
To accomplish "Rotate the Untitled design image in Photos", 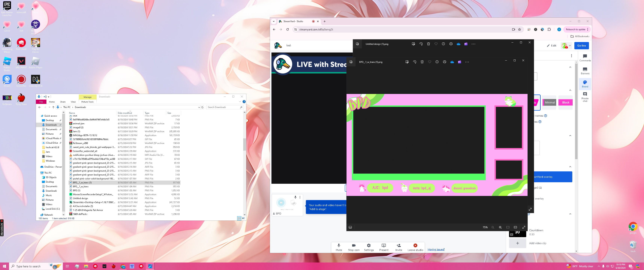I will (421, 44).
